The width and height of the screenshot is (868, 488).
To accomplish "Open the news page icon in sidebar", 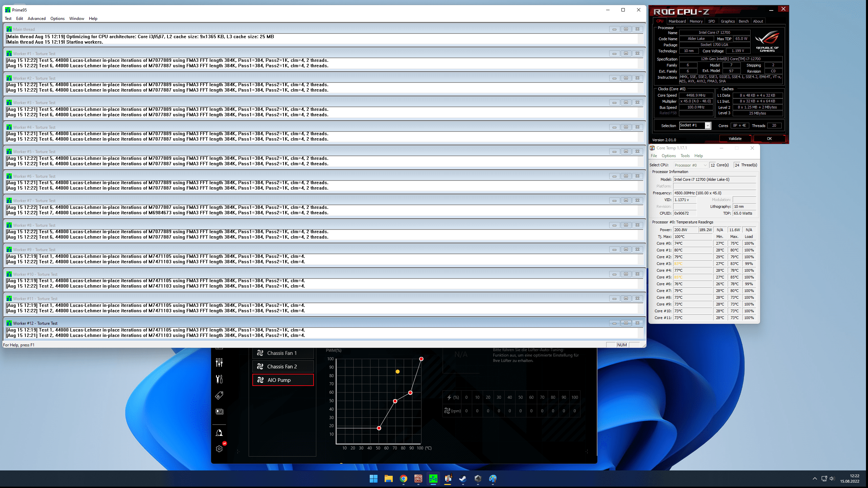I will [x=219, y=411].
